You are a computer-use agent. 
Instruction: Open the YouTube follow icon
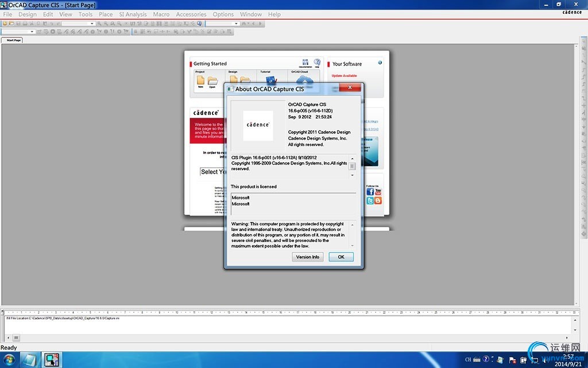coord(378,192)
